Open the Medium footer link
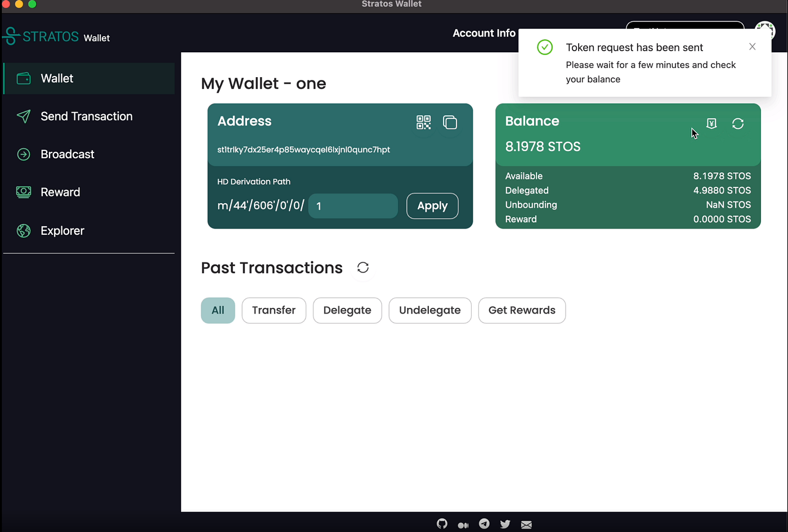This screenshot has height=532, width=788. (x=463, y=525)
